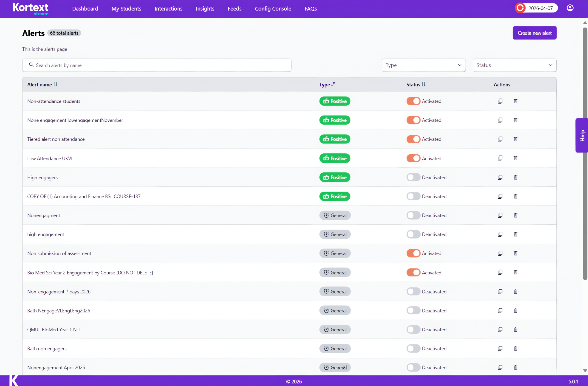This screenshot has height=386, width=588.
Task: Open the Config Console menu item
Action: (x=273, y=9)
